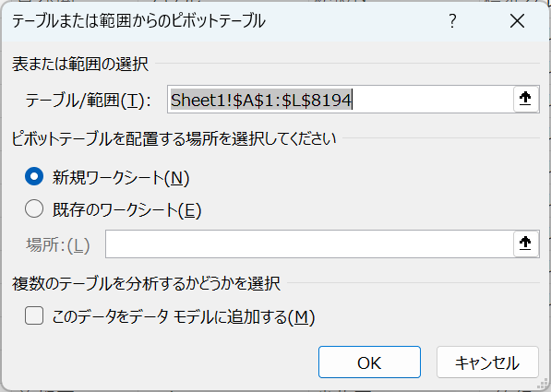Enable このデータをデータ モデルに追加する checkbox

pyautogui.click(x=34, y=315)
